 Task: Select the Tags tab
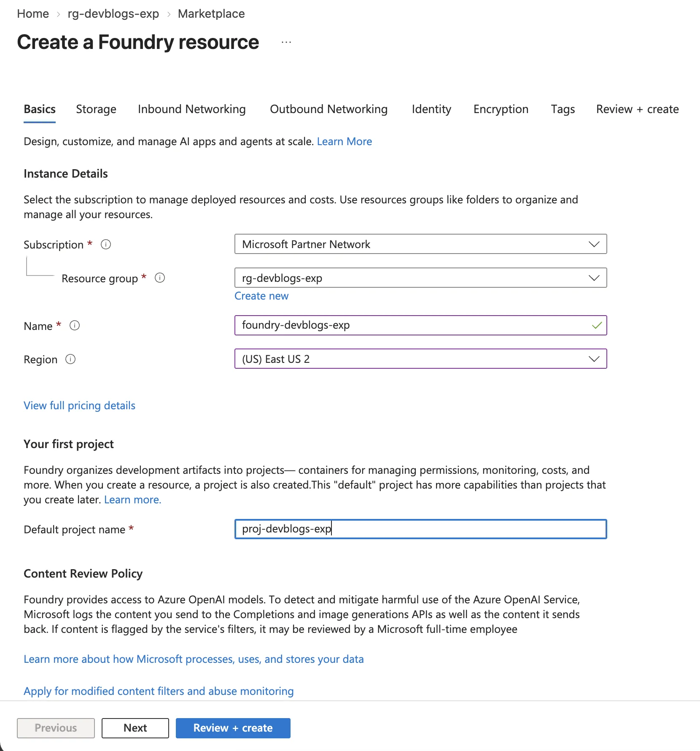click(563, 109)
